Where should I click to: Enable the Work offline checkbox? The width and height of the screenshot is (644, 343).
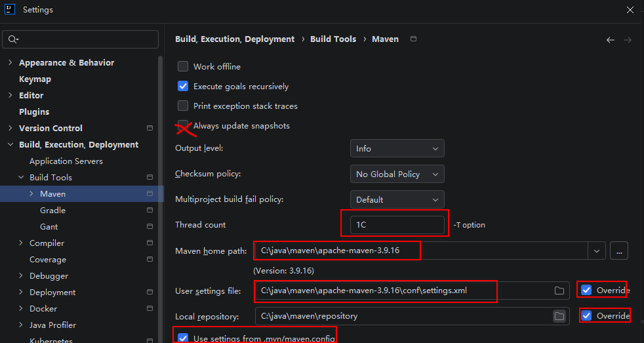(183, 66)
